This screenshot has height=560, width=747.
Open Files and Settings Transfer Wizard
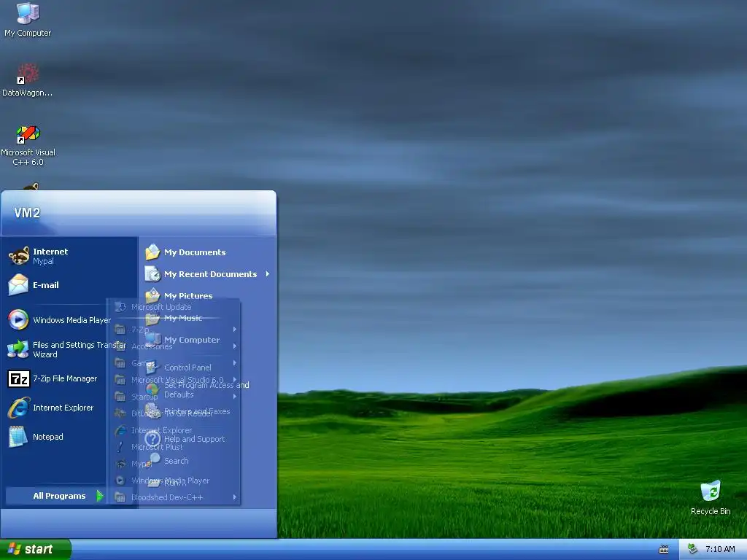66,349
